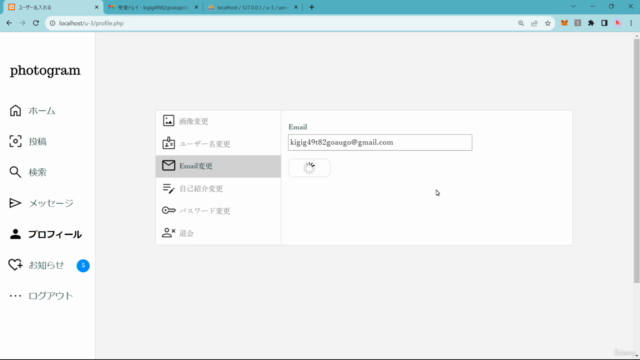
Task: Click the loading spinner submit button
Action: 309,168
